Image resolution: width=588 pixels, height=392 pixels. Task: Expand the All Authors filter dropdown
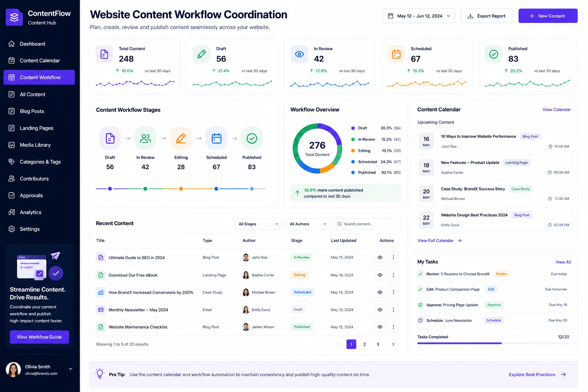click(x=308, y=224)
